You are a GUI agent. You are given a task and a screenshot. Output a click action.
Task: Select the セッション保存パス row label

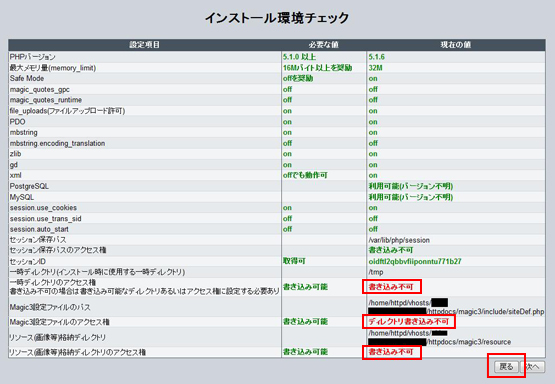coord(38,240)
